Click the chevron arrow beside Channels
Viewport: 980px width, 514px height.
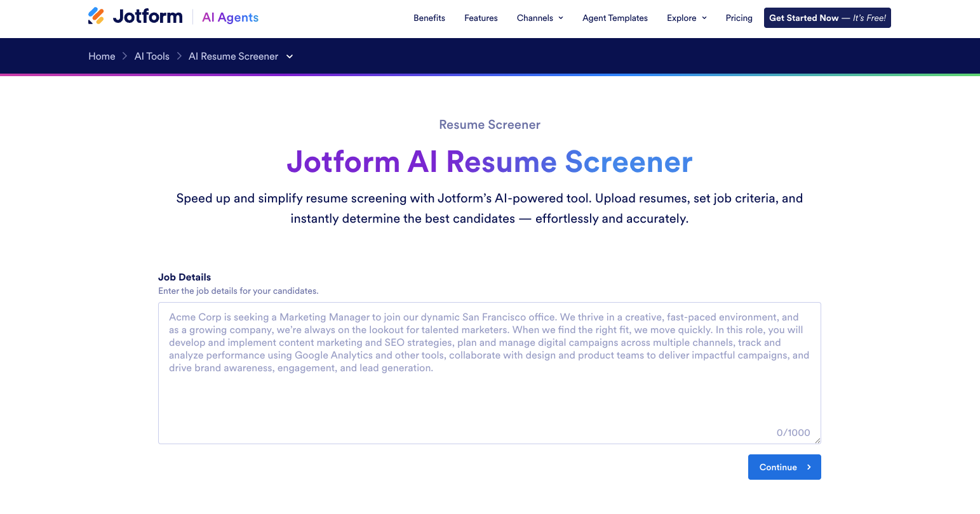click(561, 18)
